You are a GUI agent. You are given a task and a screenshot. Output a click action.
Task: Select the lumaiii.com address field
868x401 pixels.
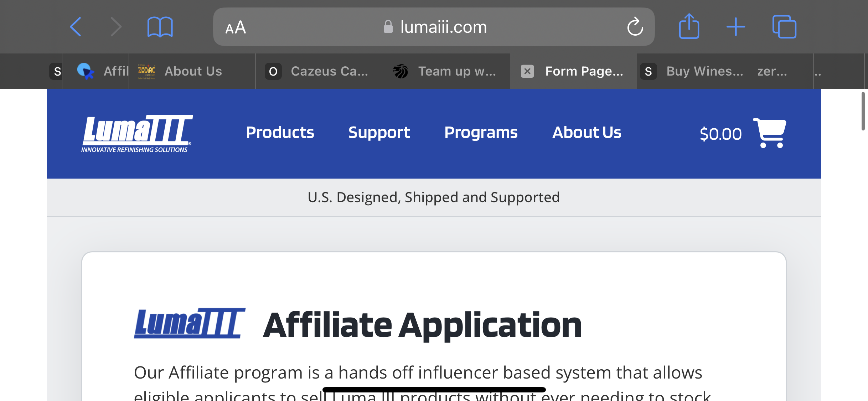(x=434, y=27)
